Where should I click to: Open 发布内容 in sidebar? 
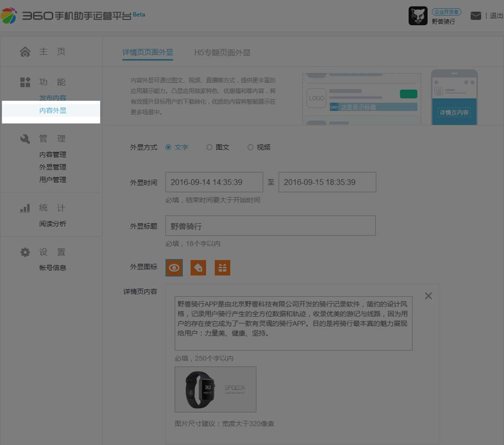pyautogui.click(x=52, y=97)
